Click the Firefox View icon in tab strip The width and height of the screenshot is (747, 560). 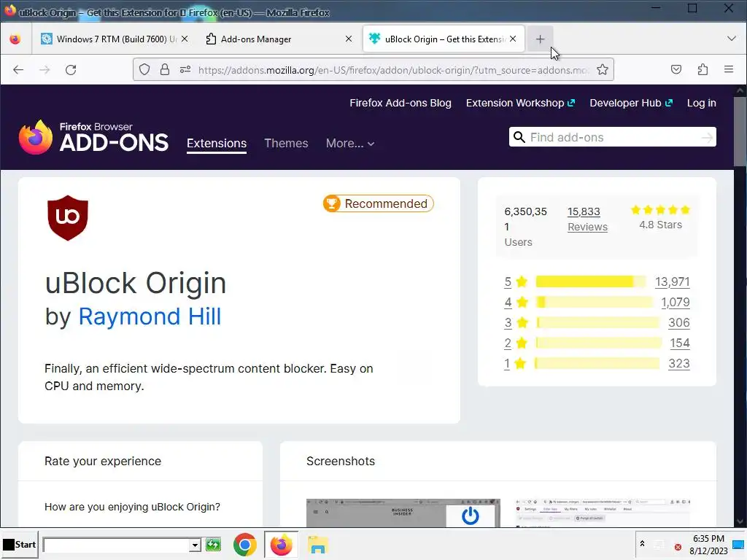(15, 39)
